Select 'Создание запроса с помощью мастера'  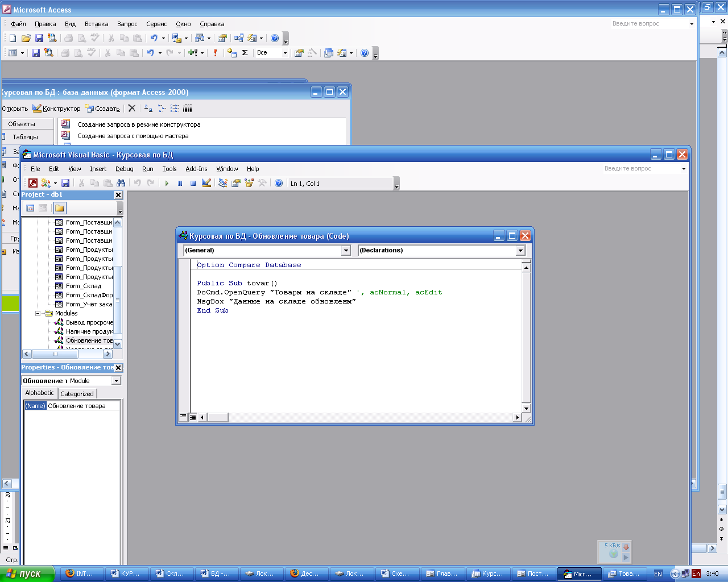(x=133, y=136)
